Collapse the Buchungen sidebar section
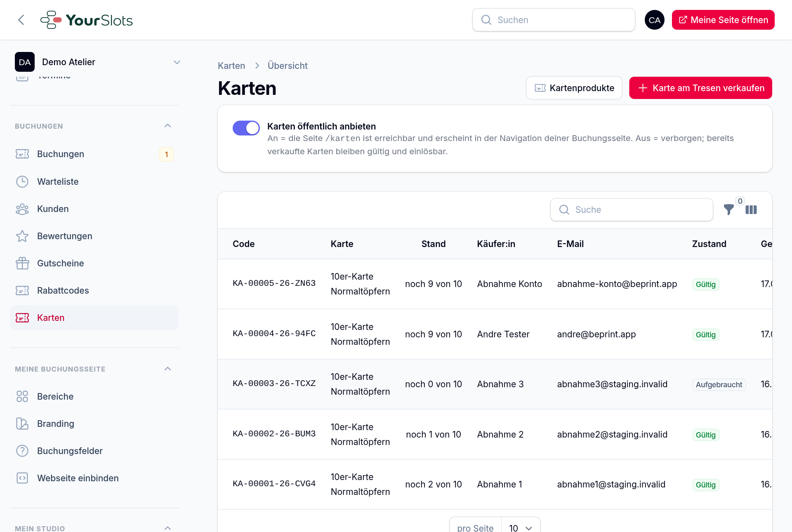This screenshot has width=792, height=532. point(168,126)
